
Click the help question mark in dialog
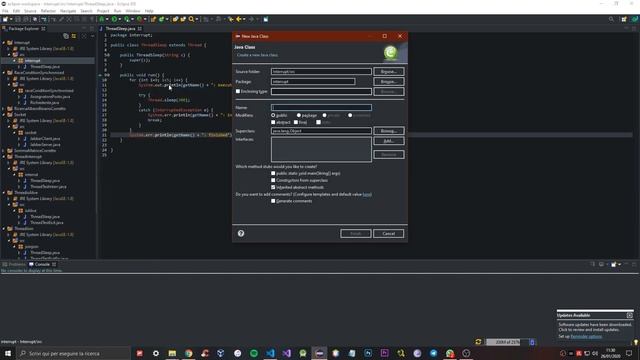pos(241,233)
